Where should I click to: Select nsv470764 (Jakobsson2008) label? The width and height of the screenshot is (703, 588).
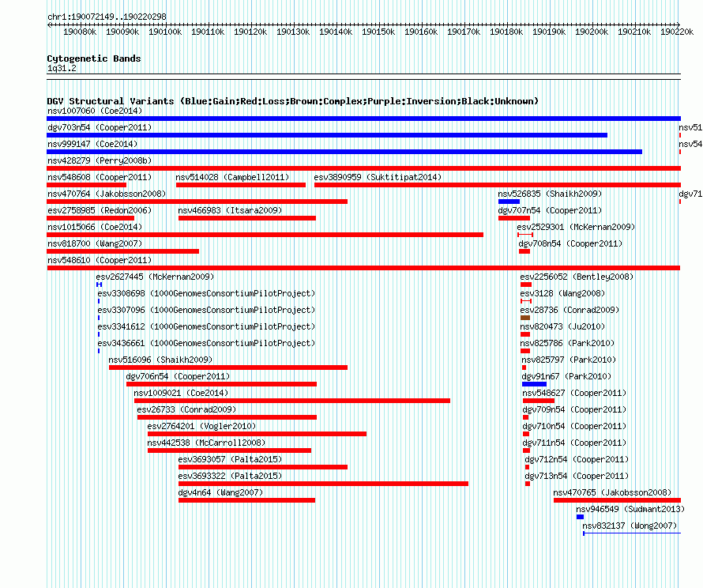(x=107, y=194)
